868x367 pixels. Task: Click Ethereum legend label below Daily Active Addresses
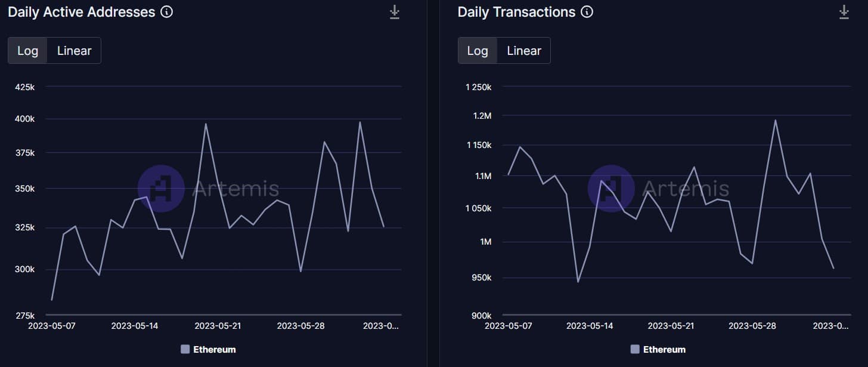coord(215,349)
